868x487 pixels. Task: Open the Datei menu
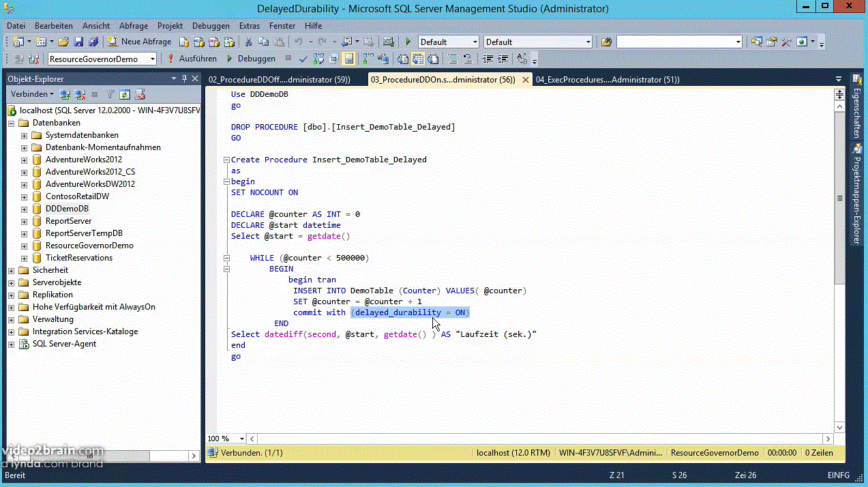pos(16,25)
